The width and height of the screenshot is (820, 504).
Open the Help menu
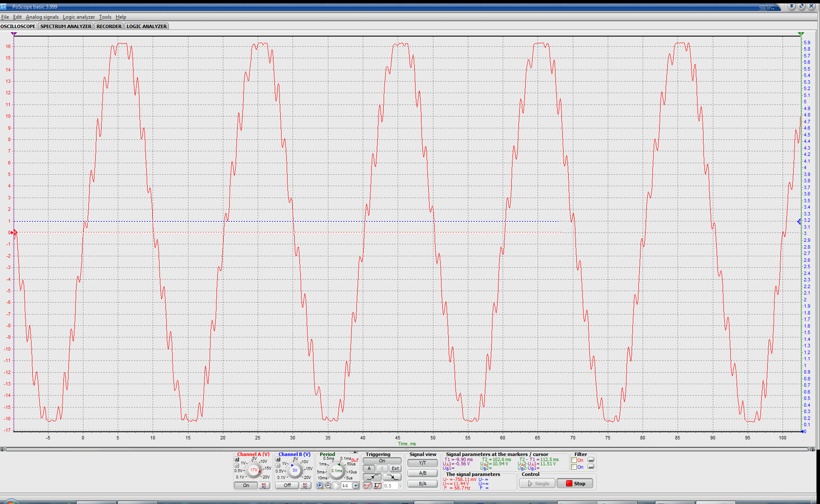click(121, 17)
